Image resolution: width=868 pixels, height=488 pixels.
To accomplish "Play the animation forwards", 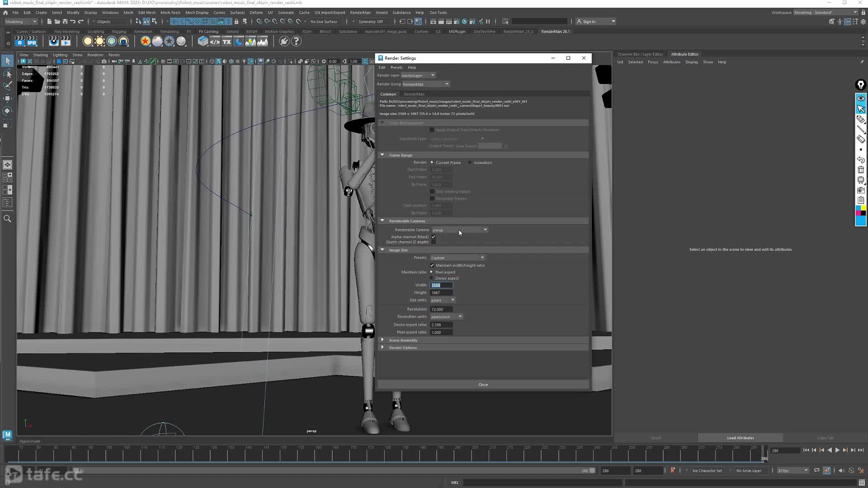I will tap(837, 450).
